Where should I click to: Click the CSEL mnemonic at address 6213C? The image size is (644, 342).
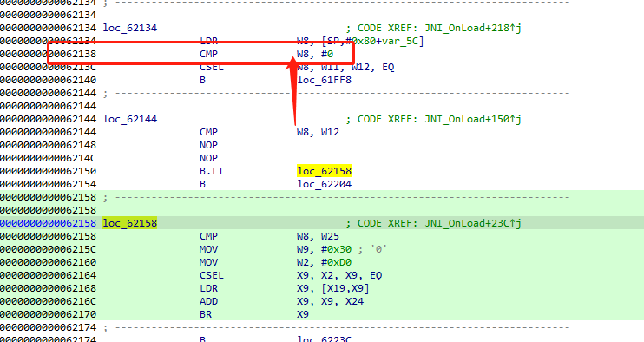pyautogui.click(x=212, y=68)
